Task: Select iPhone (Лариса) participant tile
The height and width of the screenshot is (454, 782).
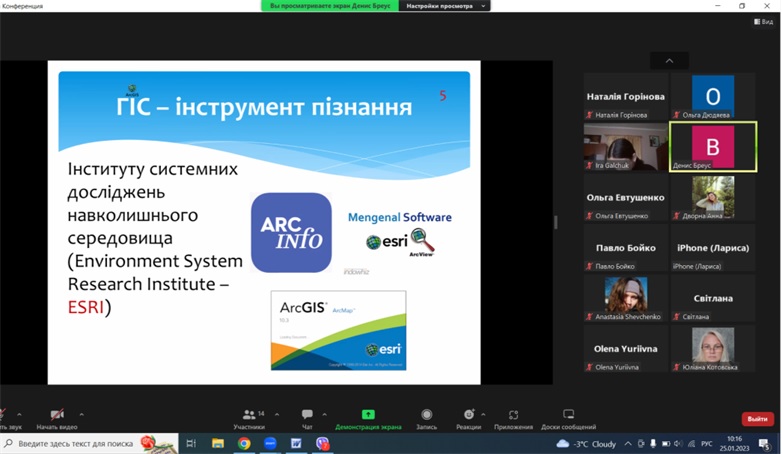Action: (713, 248)
